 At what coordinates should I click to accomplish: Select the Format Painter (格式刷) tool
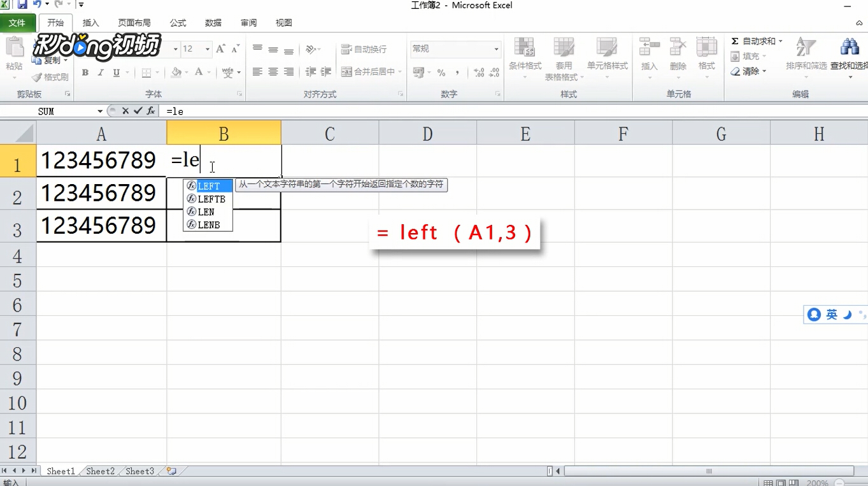pyautogui.click(x=50, y=77)
